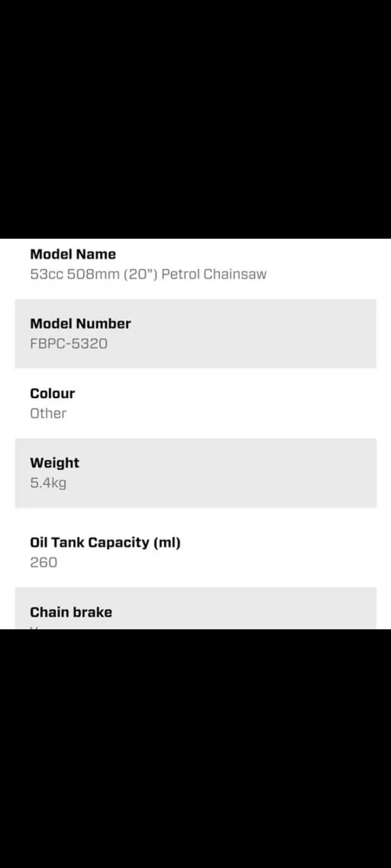
Task: Select the word "Capacity" in the heading
Action: point(118,542)
